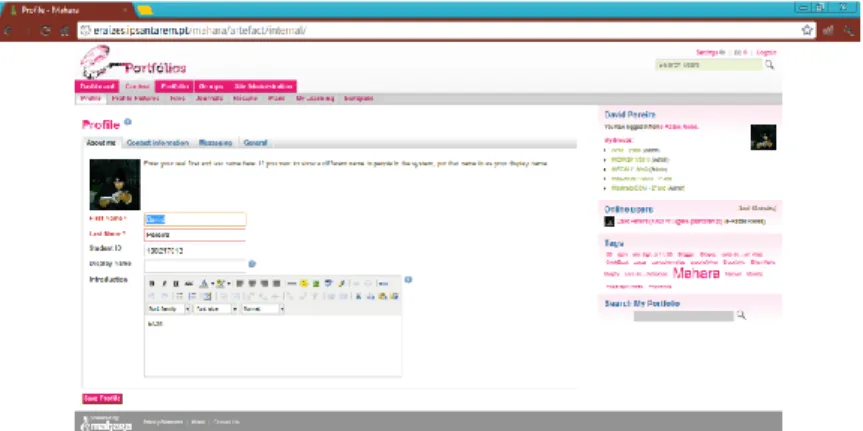Image resolution: width=863 pixels, height=431 pixels.
Task: Toggle underline in the Introduction editor
Action: 176,283
